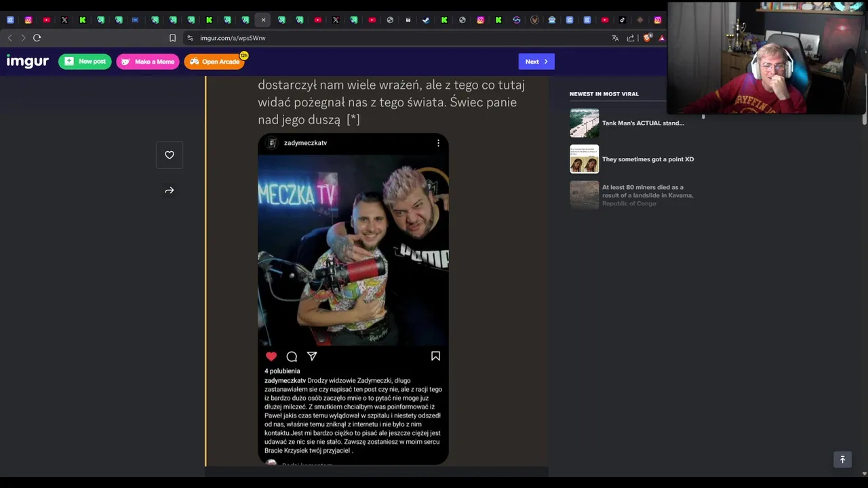Open 'They sometimes got a point XD' title

click(x=648, y=159)
